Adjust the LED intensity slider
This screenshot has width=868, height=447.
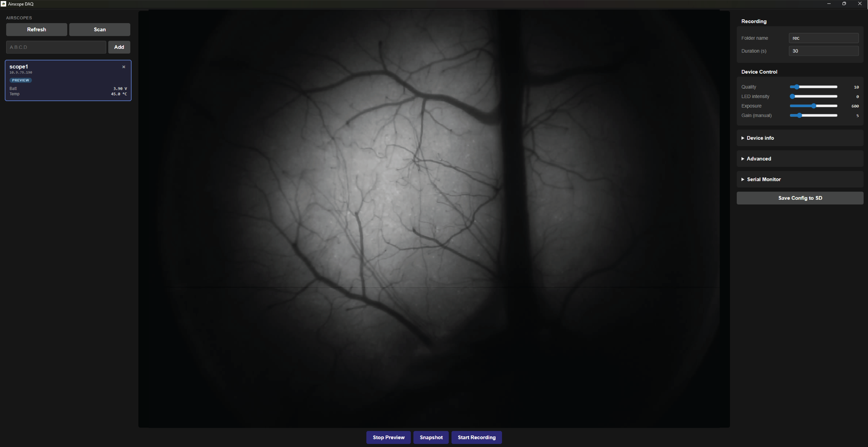[813, 96]
